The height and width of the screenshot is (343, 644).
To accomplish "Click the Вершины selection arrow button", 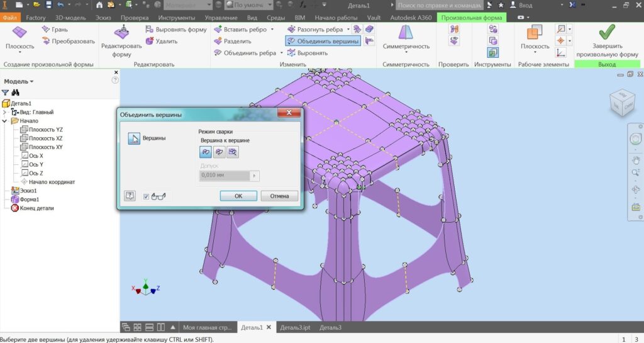I will (x=134, y=139).
